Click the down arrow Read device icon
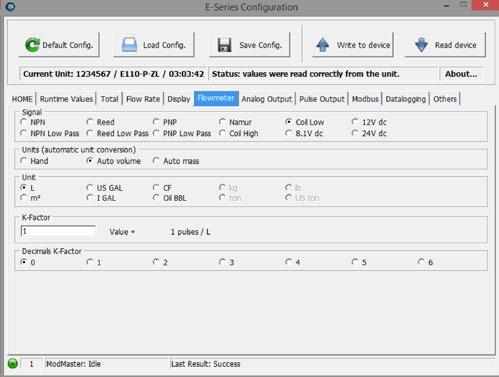Screen dimensions: 499x377 coord(421,45)
